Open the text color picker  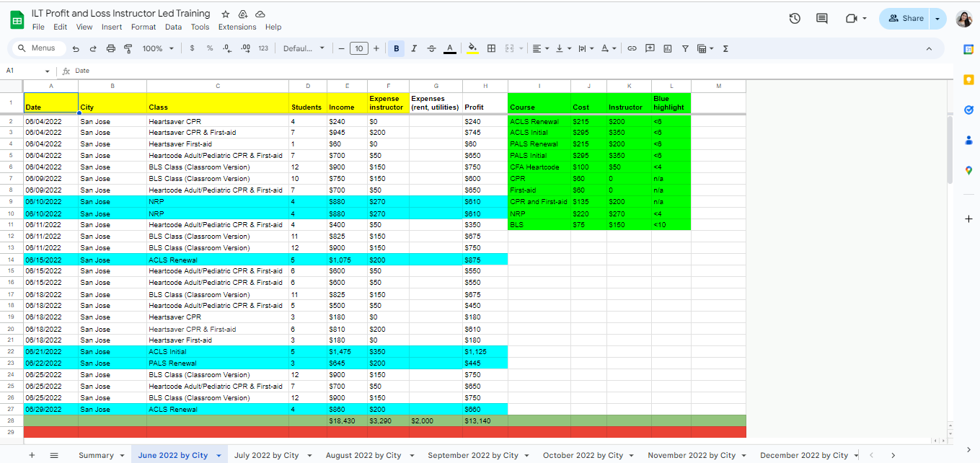[x=449, y=48]
